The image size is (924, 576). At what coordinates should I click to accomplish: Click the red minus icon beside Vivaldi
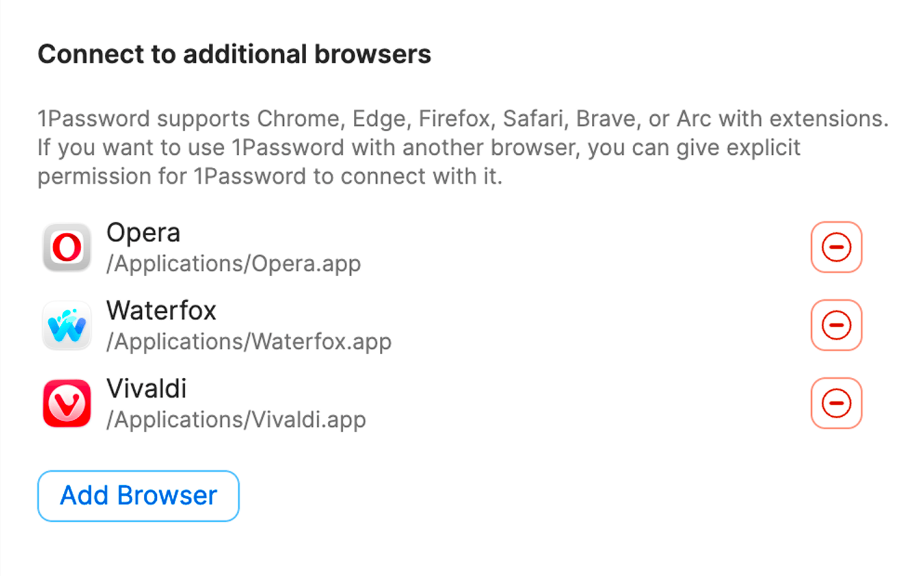coord(836,403)
